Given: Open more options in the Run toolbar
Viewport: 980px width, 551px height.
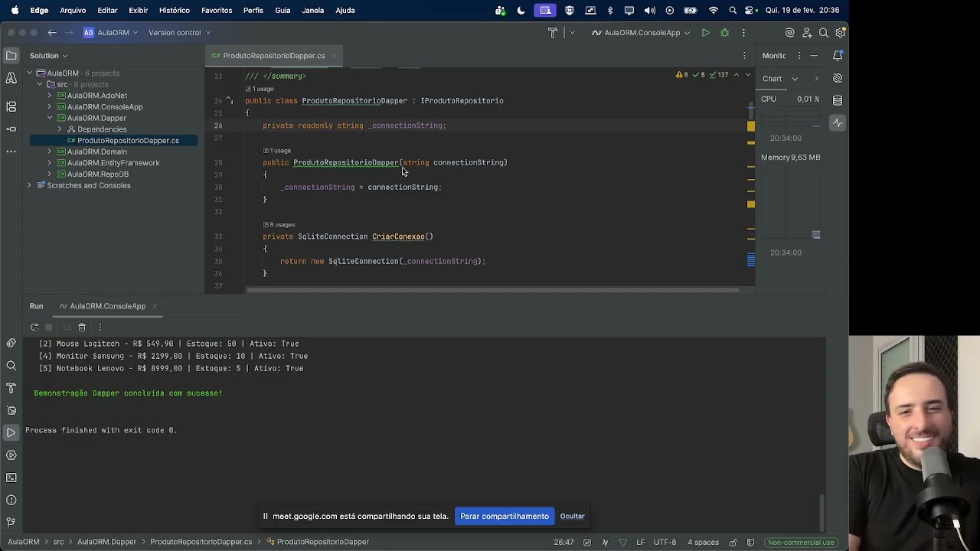Looking at the screenshot, I should pyautogui.click(x=100, y=328).
